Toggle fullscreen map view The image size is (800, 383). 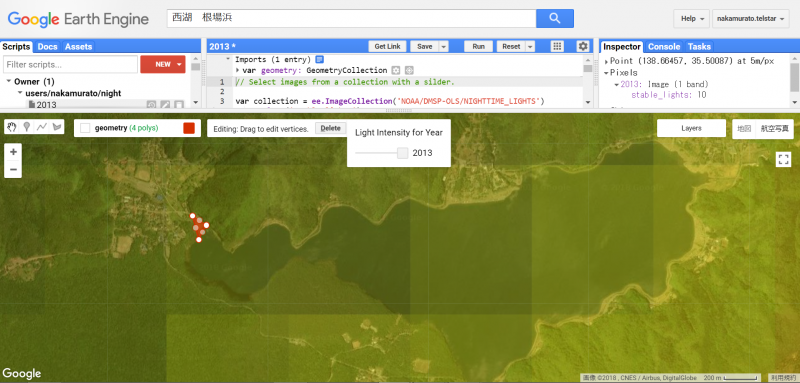coord(783,159)
